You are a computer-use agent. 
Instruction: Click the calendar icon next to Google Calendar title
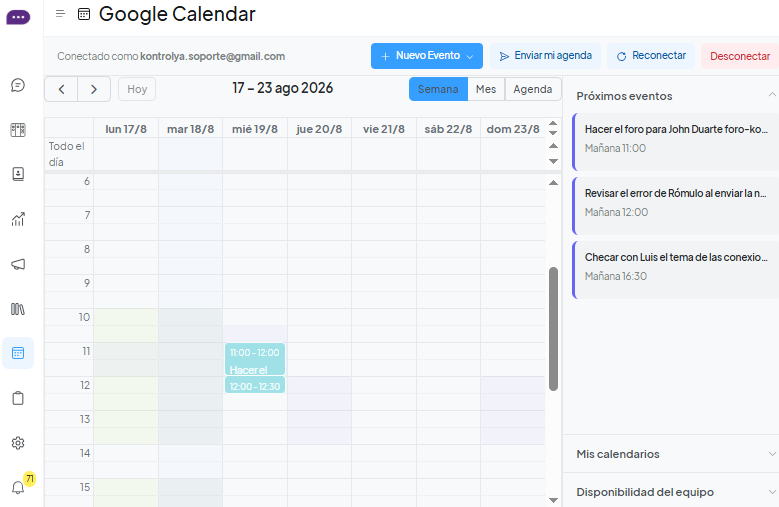pyautogui.click(x=84, y=14)
